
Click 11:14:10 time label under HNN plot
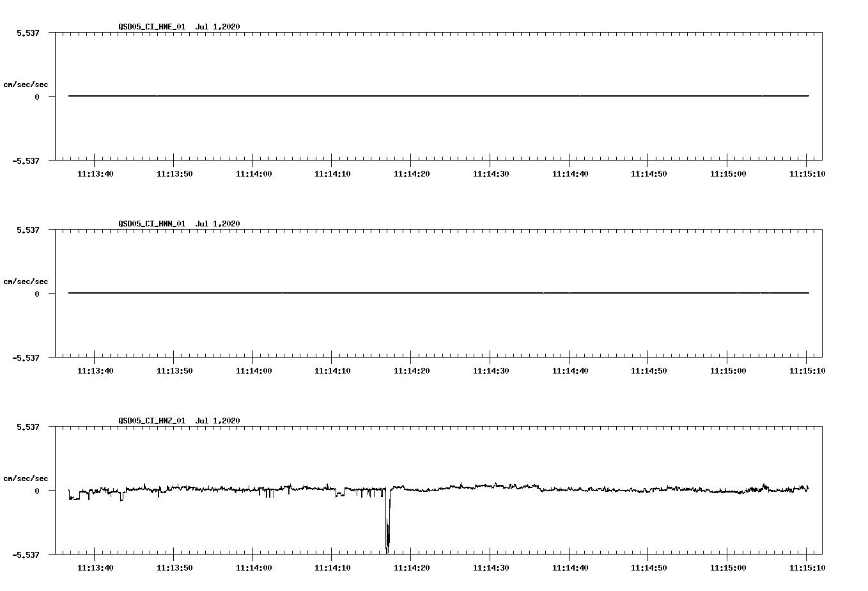pyautogui.click(x=332, y=371)
